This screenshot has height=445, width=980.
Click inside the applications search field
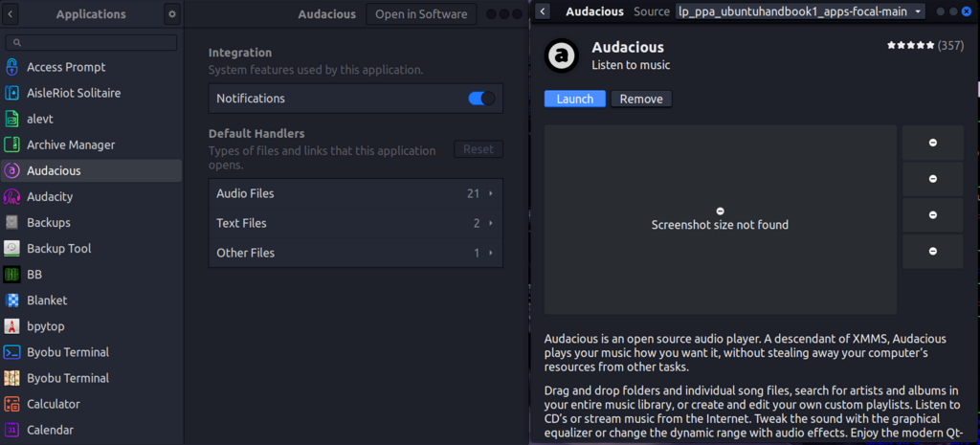(91, 42)
